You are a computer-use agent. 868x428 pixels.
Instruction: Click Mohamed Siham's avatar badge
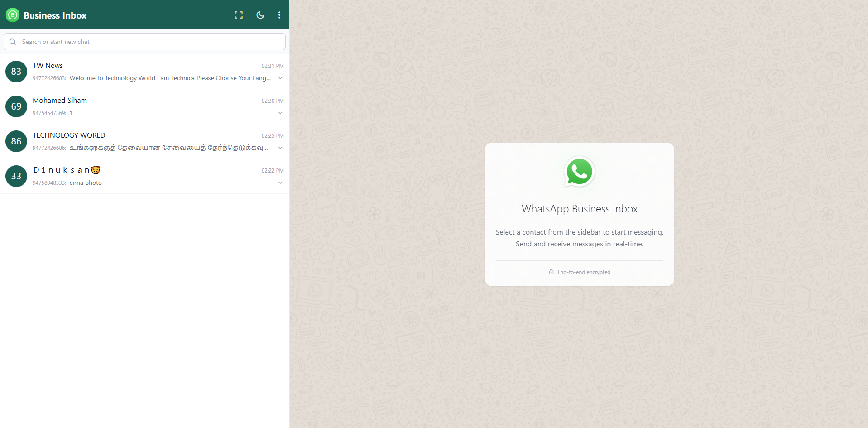[16, 106]
